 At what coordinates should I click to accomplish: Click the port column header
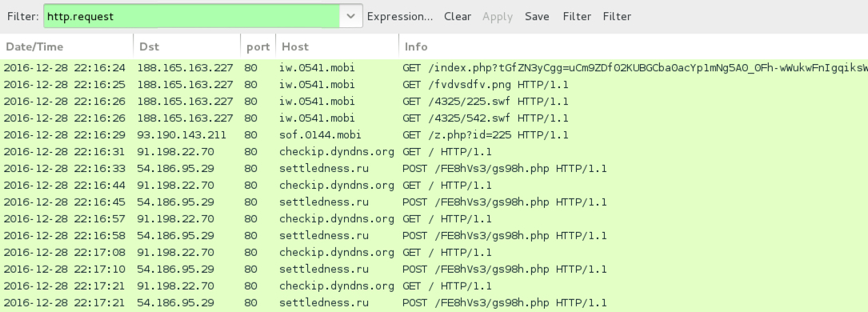[x=258, y=47]
